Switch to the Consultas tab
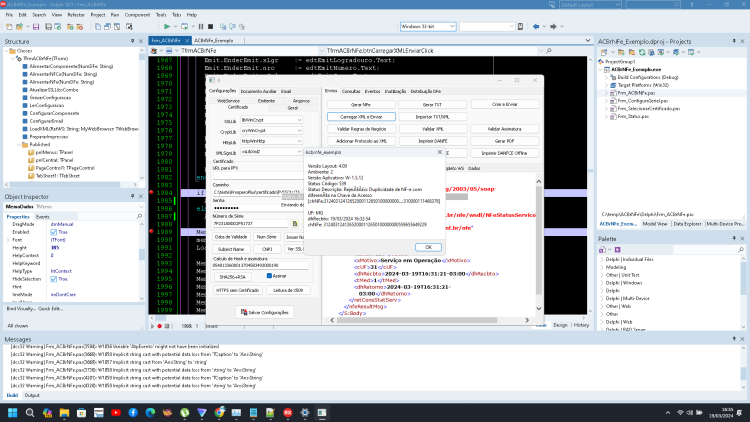Image resolution: width=750 pixels, height=422 pixels. [x=351, y=91]
